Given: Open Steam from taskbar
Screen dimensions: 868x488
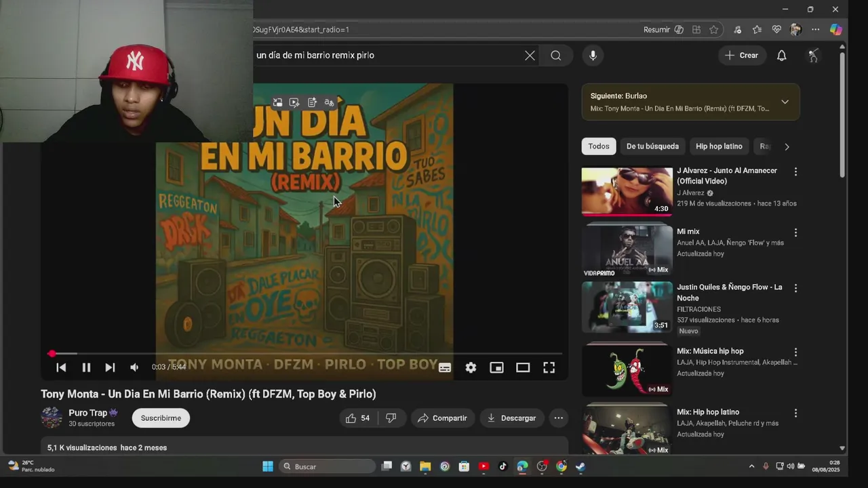Looking at the screenshot, I should (x=580, y=466).
